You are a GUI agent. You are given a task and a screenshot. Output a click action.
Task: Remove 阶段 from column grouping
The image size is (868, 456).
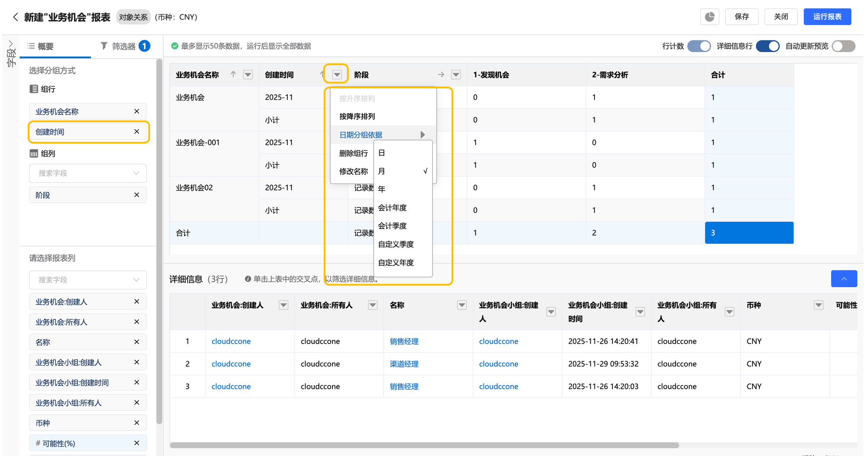pyautogui.click(x=137, y=195)
